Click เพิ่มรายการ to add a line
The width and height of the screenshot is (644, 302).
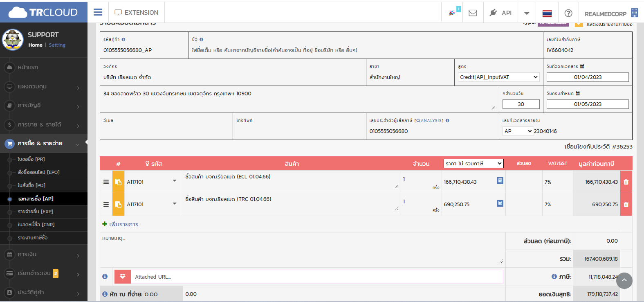pyautogui.click(x=120, y=224)
